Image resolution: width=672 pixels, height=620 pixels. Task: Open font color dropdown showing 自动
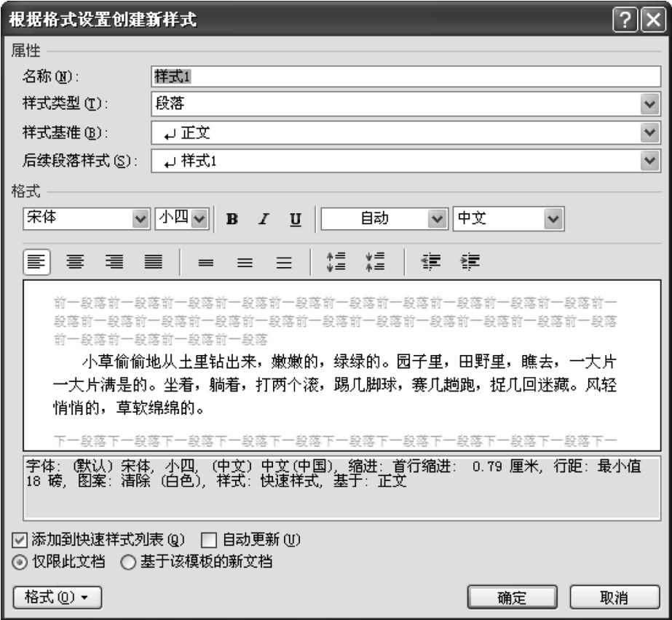(384, 218)
